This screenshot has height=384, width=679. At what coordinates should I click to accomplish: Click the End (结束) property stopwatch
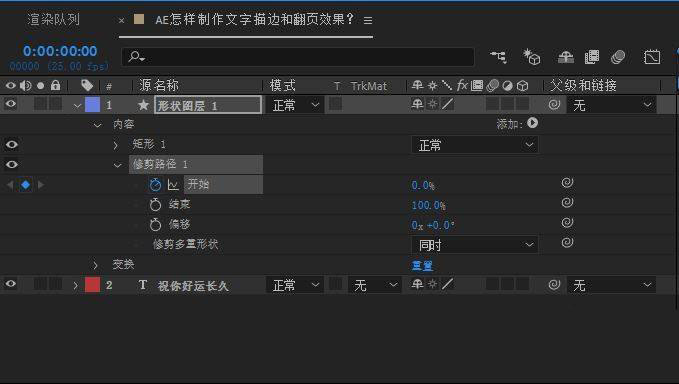pos(155,204)
